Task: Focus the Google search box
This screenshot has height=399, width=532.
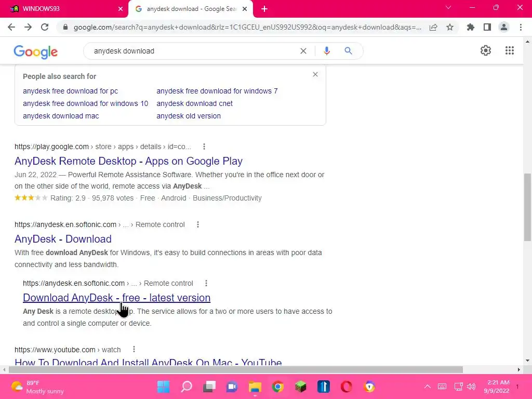Action: coord(193,51)
